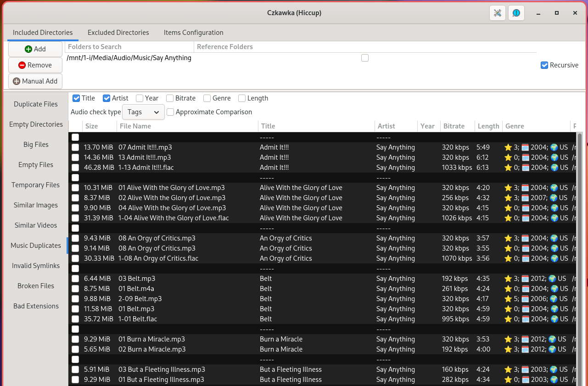The width and height of the screenshot is (588, 386).
Task: Minimize the Czkawka window
Action: click(x=538, y=13)
